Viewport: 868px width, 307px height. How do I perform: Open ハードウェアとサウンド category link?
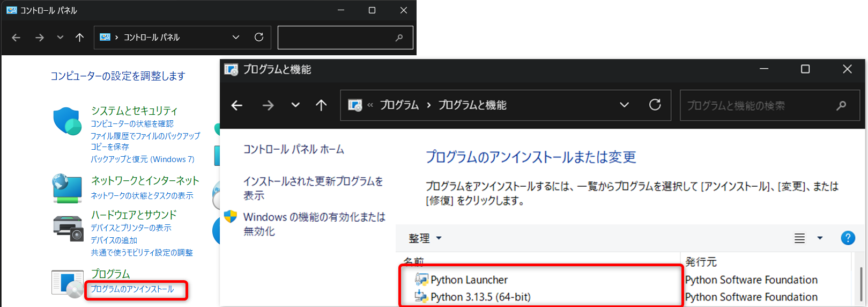133,215
